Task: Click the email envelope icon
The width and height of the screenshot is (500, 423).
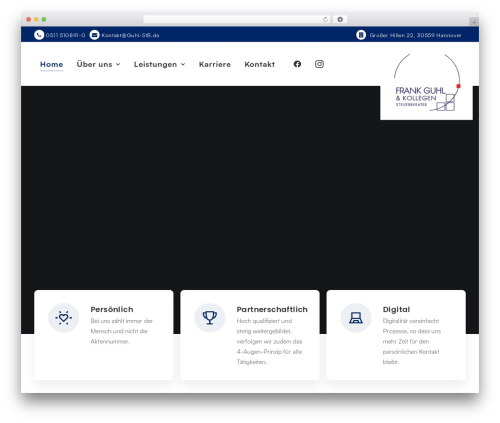Action: pos(95,35)
